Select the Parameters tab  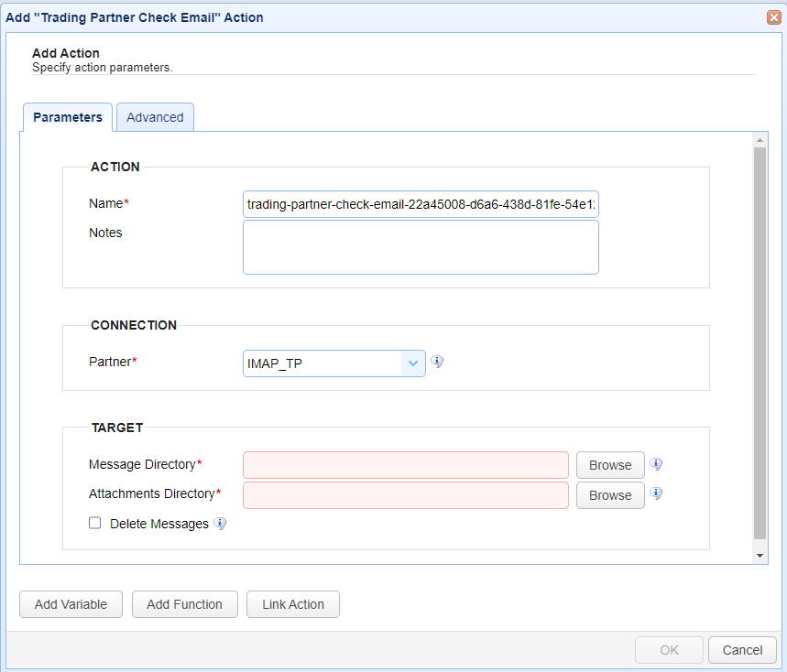point(68,117)
